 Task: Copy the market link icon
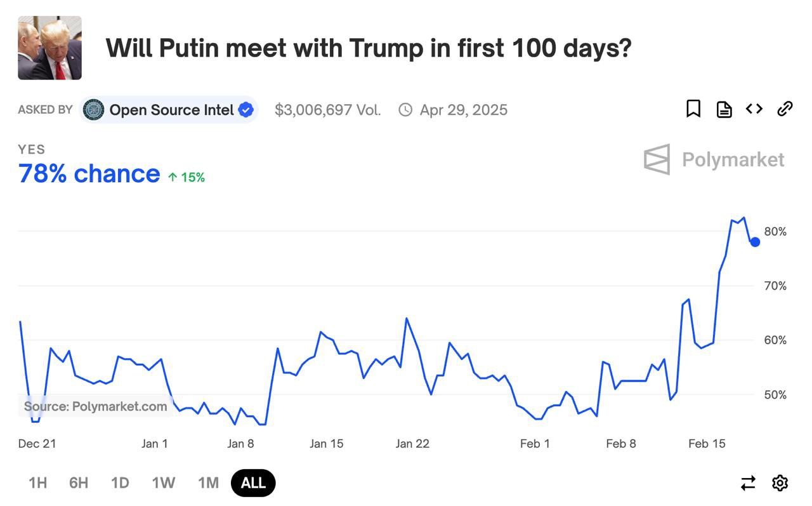tap(785, 109)
